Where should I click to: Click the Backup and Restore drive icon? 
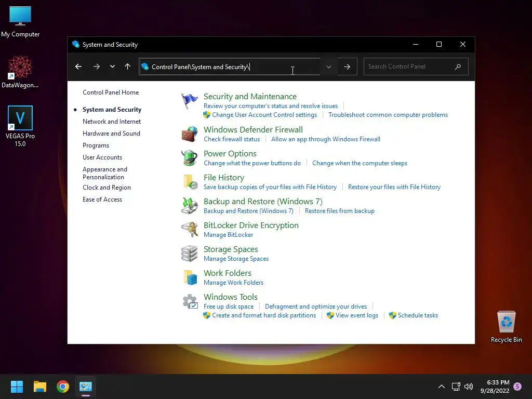tap(189, 206)
